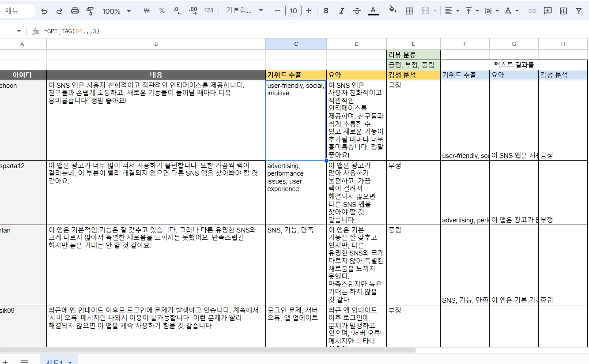Activate the paint format tool
This screenshot has height=364, width=589.
click(90, 11)
